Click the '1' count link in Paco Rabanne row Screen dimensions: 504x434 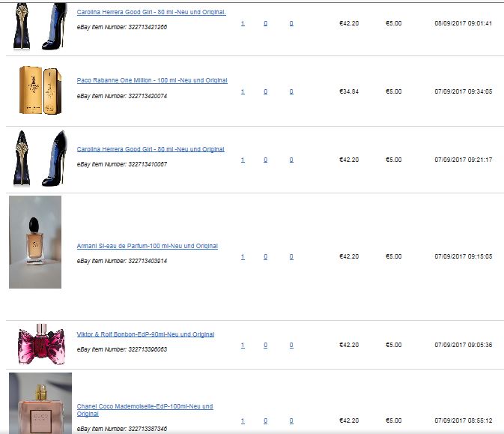[x=243, y=91]
